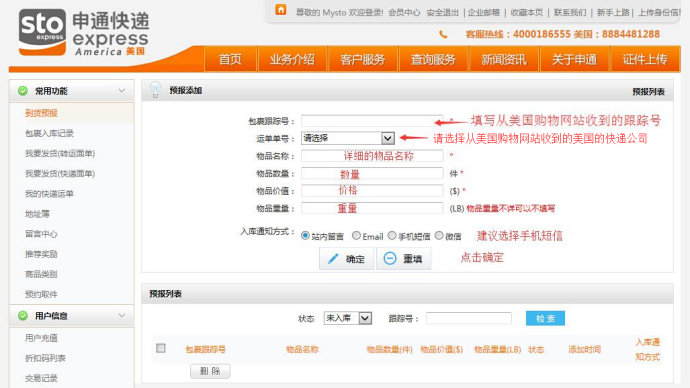Click the STO Express America logo
Viewport: 690px width, 388px height.
(x=84, y=33)
